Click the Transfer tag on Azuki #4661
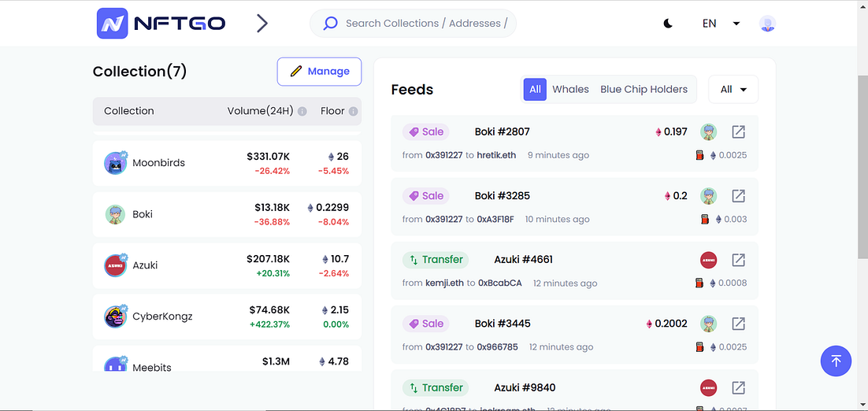Image resolution: width=868 pixels, height=411 pixels. pyautogui.click(x=436, y=260)
